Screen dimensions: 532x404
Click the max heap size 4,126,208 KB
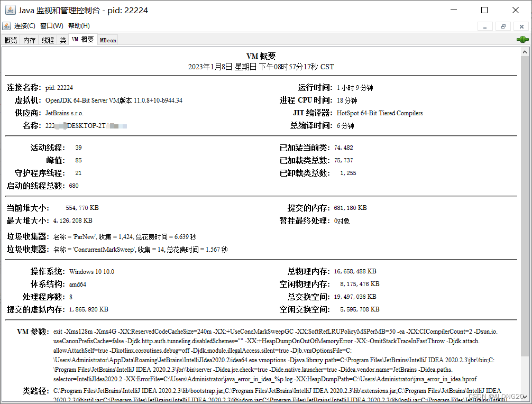tap(72, 221)
